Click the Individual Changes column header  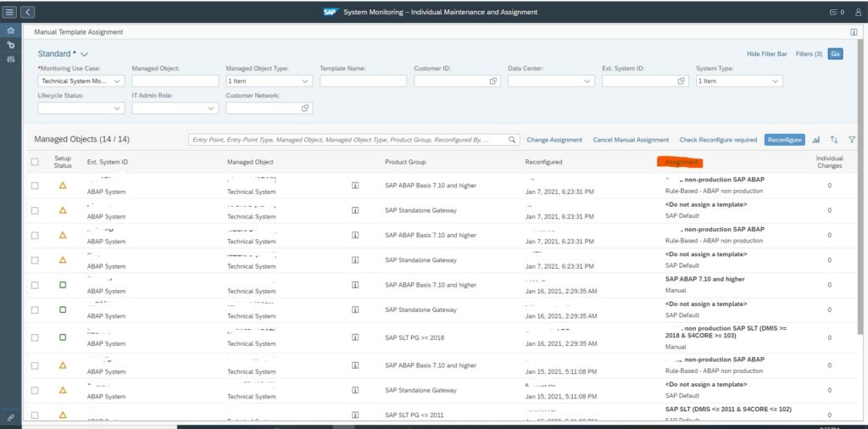829,162
